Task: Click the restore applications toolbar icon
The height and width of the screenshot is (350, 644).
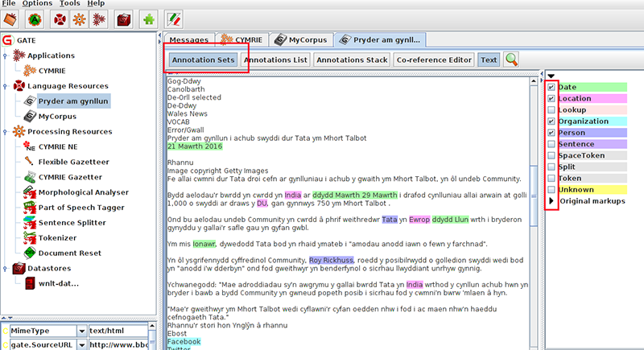Action: 10,19
